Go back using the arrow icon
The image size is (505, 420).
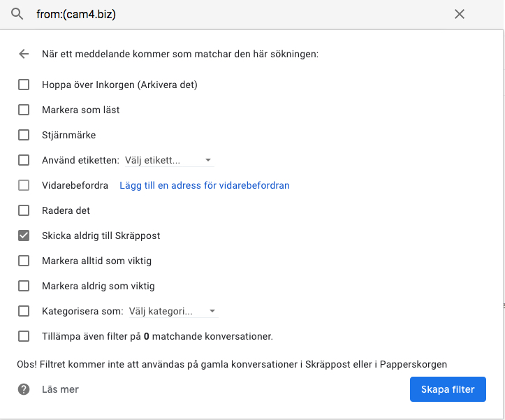[24, 54]
